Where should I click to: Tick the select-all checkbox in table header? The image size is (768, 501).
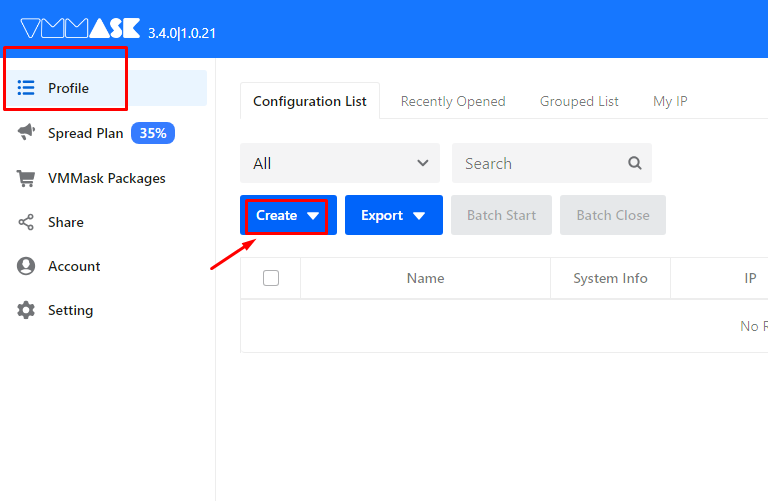click(271, 278)
